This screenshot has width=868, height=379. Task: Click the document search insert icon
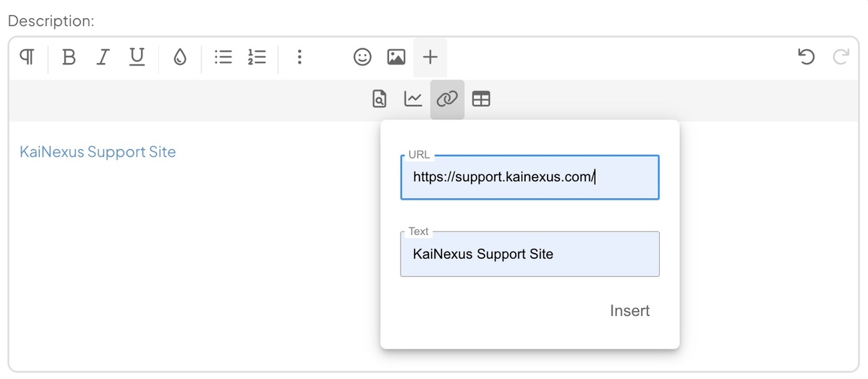[380, 99]
